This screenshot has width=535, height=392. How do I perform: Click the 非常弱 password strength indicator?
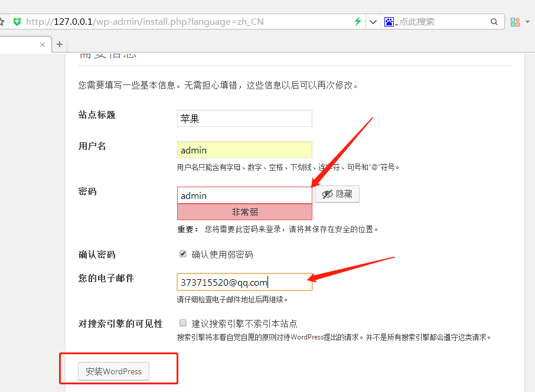tap(244, 212)
